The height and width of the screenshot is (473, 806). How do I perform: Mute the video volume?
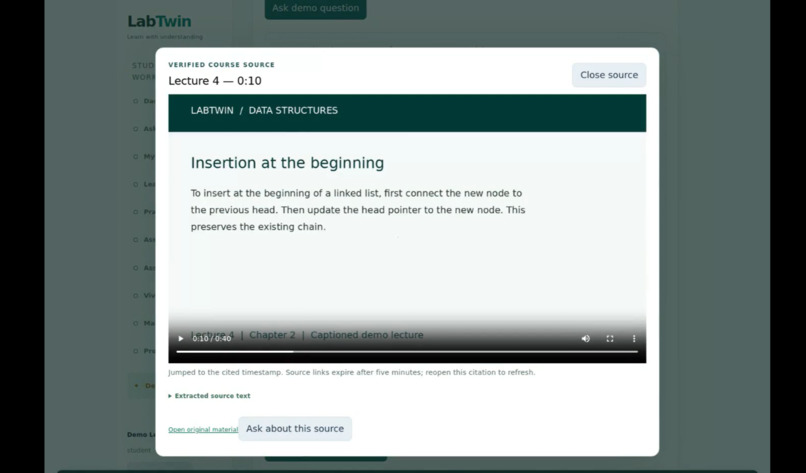coord(585,338)
